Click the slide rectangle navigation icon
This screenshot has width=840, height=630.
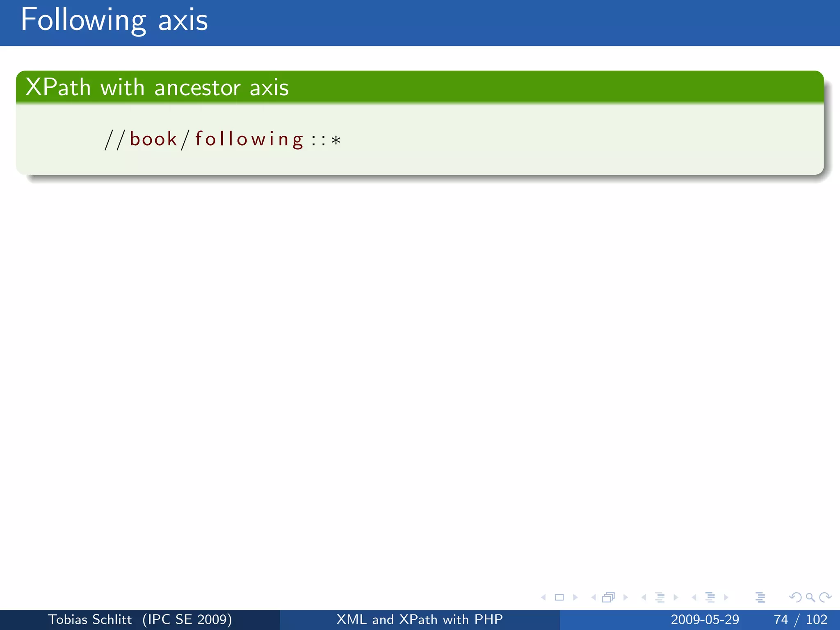(x=559, y=598)
